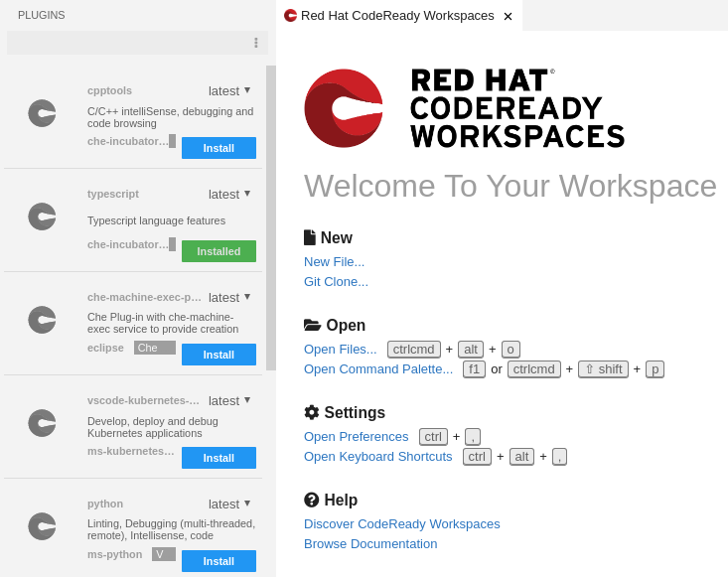Click the PLUGINS panel header
728x577 pixels.
coord(42,15)
